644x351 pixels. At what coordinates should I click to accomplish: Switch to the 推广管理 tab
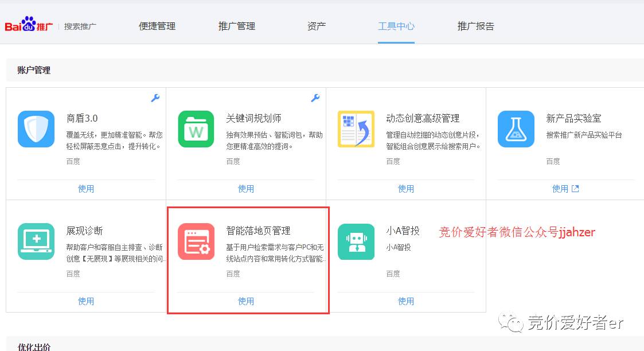[237, 26]
